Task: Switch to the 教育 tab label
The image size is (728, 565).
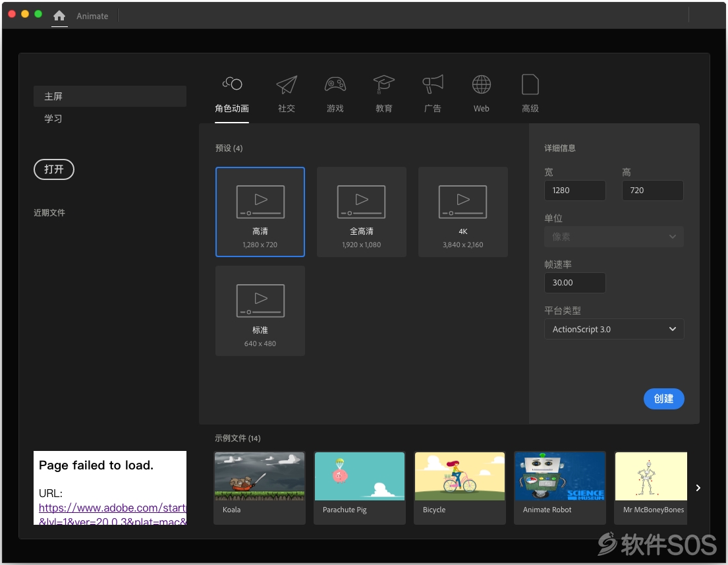Action: [x=384, y=108]
